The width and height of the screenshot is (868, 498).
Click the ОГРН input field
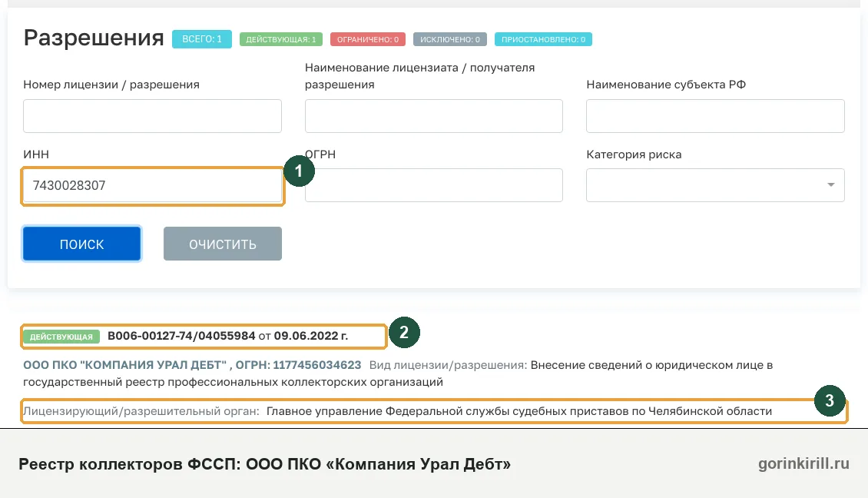433,185
